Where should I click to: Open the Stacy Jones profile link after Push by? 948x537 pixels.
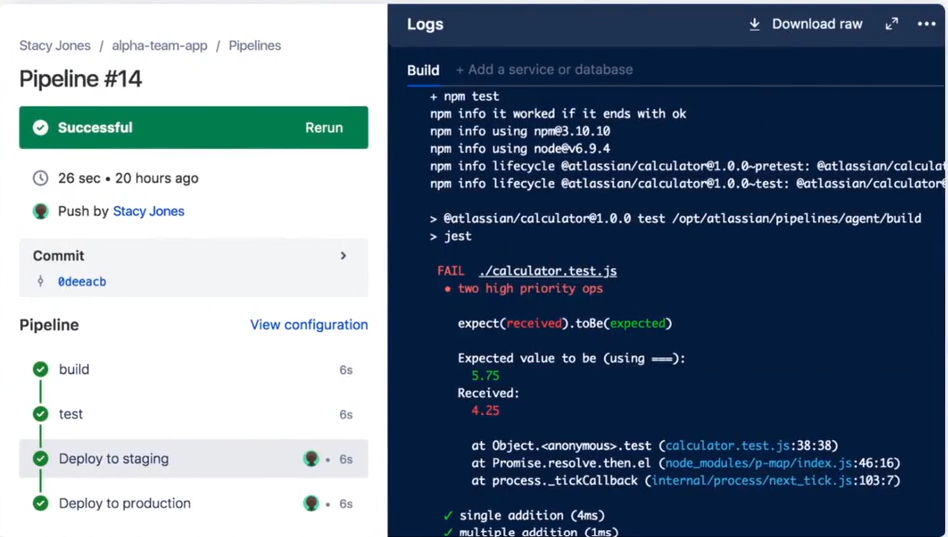pos(149,211)
